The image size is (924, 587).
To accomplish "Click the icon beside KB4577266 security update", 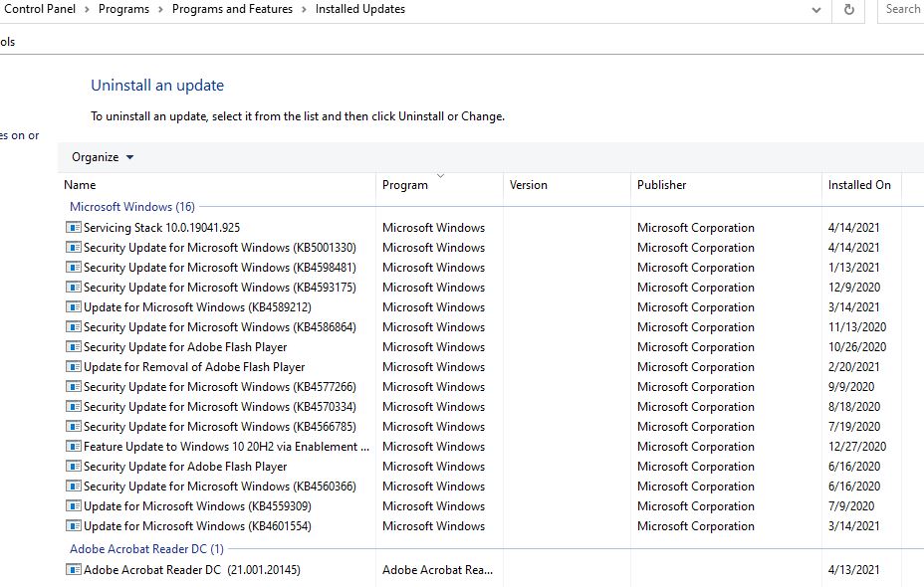I will click(73, 387).
